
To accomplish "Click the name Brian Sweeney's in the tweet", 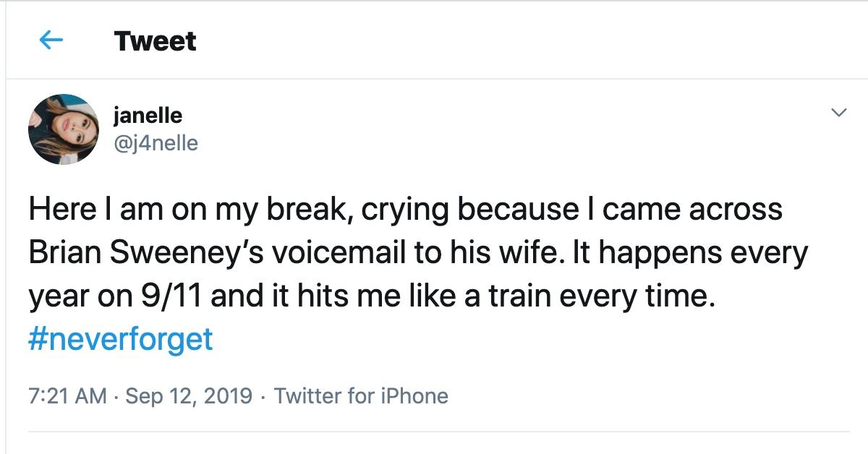I will tap(147, 253).
